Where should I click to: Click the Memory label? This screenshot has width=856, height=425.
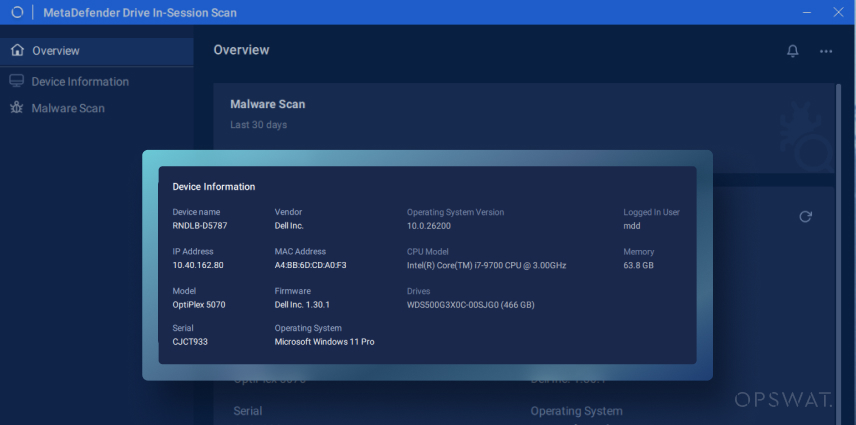tap(639, 252)
